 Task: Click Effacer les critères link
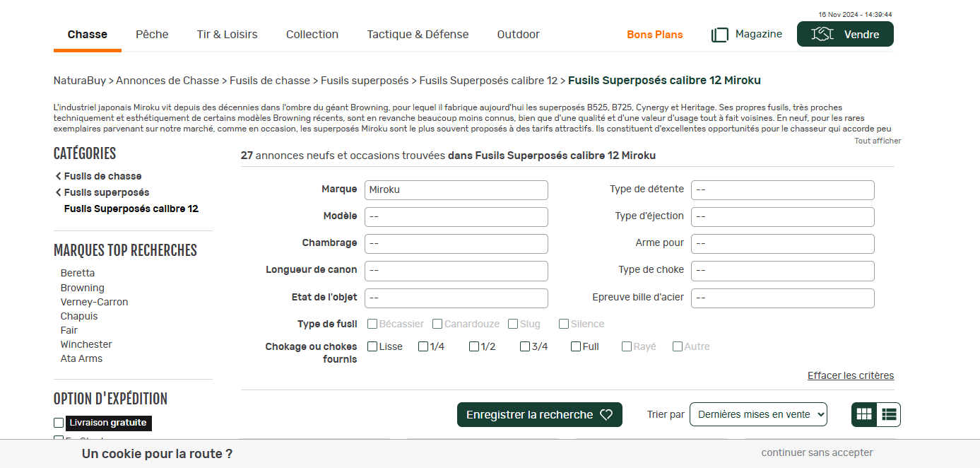[x=850, y=375]
